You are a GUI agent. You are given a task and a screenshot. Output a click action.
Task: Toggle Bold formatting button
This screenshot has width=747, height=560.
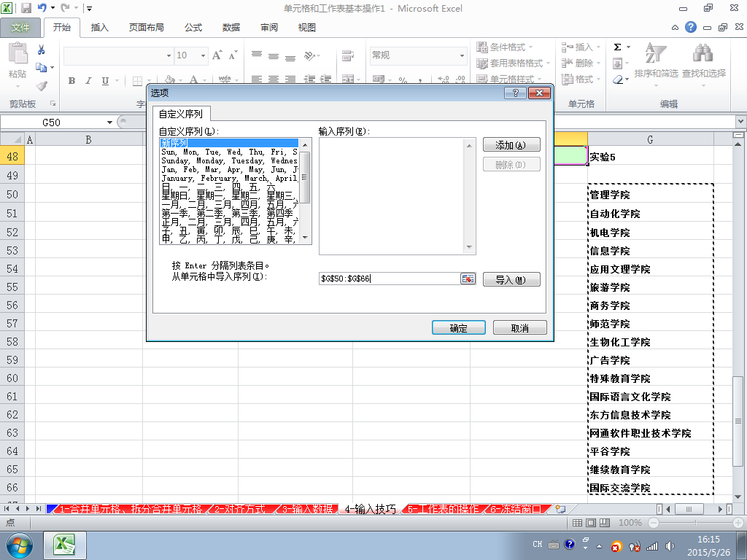(71, 80)
